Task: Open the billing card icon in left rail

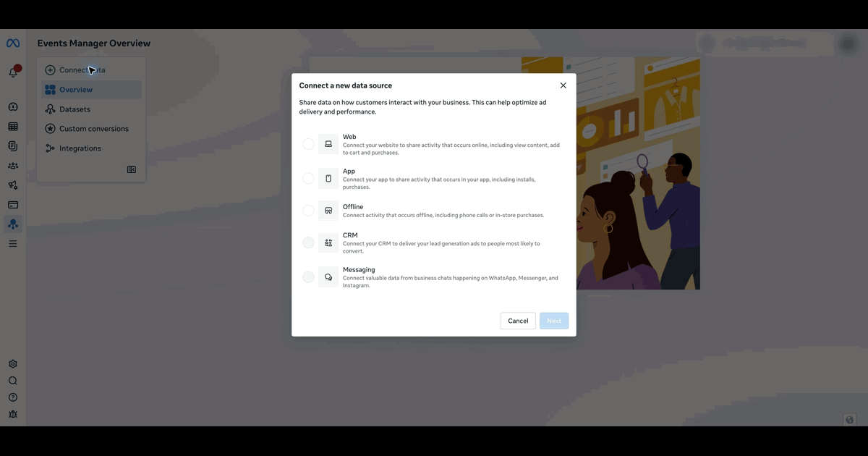Action: [x=13, y=205]
